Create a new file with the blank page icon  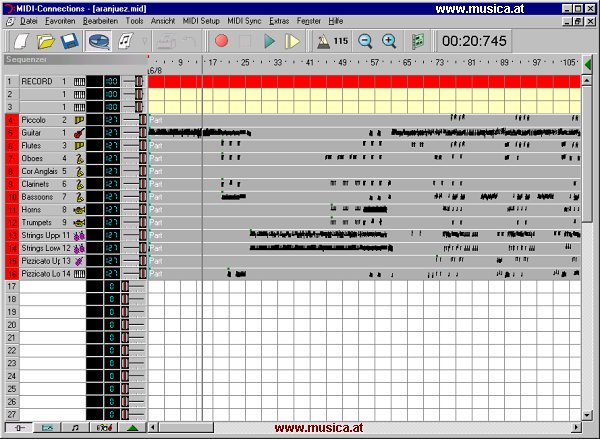pos(22,41)
